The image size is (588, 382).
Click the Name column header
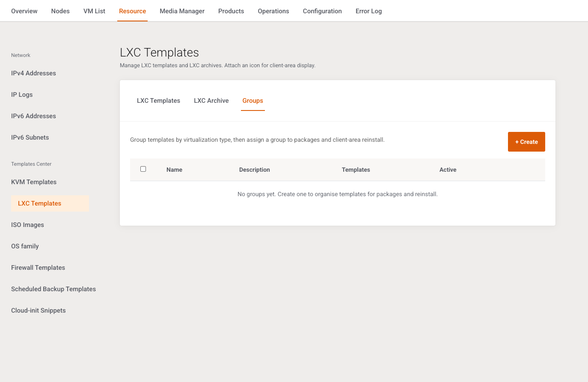click(174, 170)
